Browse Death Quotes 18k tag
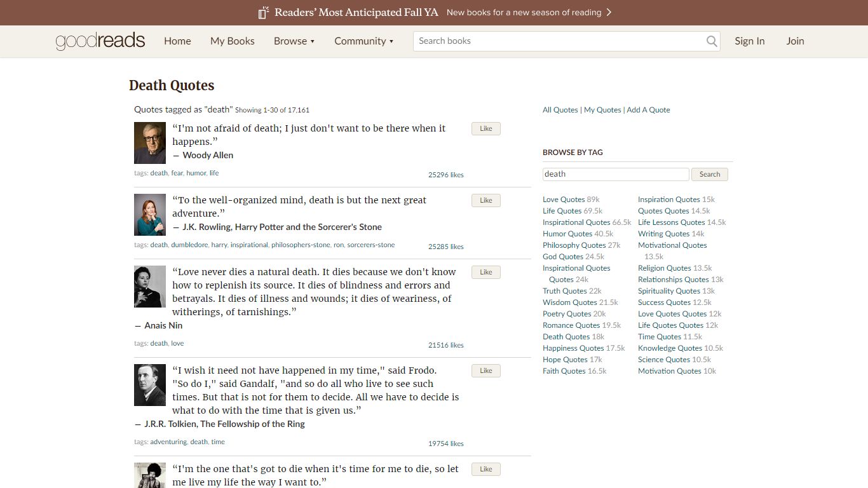Image resolution: width=868 pixels, height=488 pixels. [x=566, y=337]
